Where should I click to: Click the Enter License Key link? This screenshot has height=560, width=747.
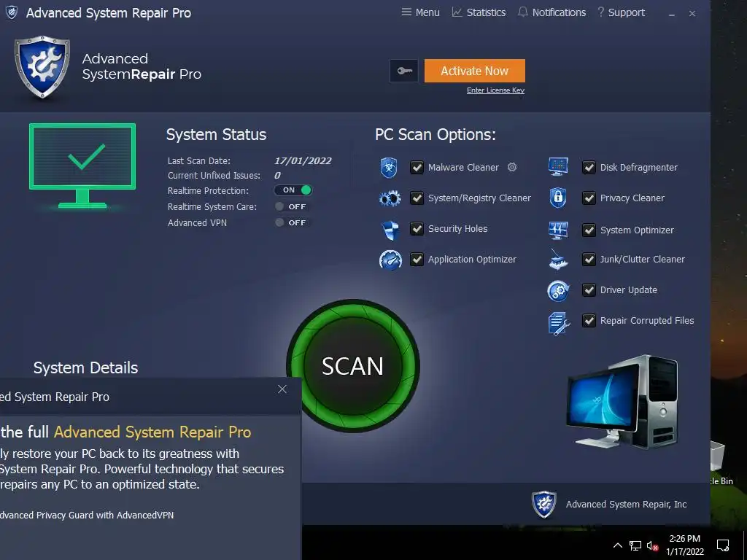coord(495,90)
